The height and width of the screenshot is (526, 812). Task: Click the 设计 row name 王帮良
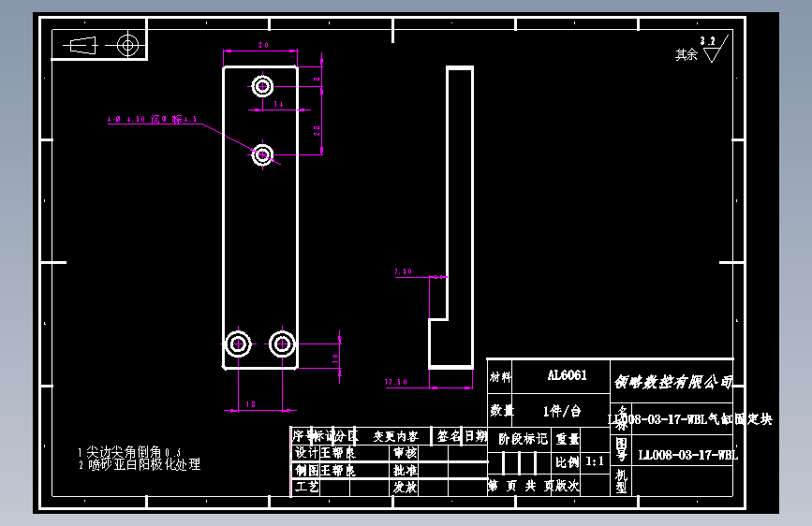coord(338,453)
